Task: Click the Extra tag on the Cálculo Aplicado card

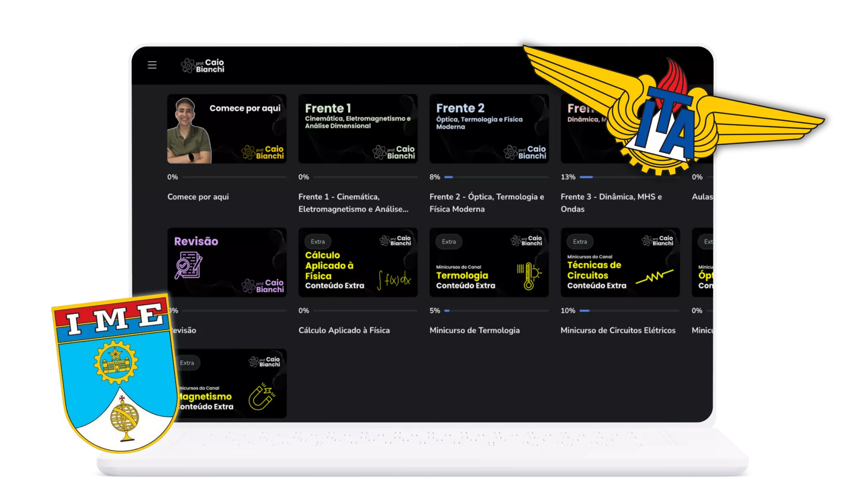Action: [318, 242]
